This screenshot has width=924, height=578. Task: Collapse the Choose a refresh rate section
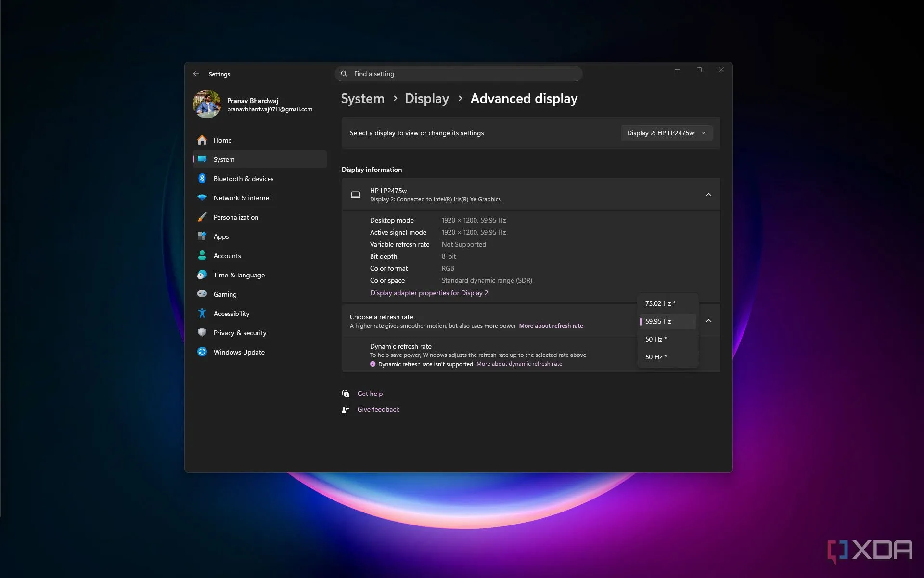[x=708, y=321]
